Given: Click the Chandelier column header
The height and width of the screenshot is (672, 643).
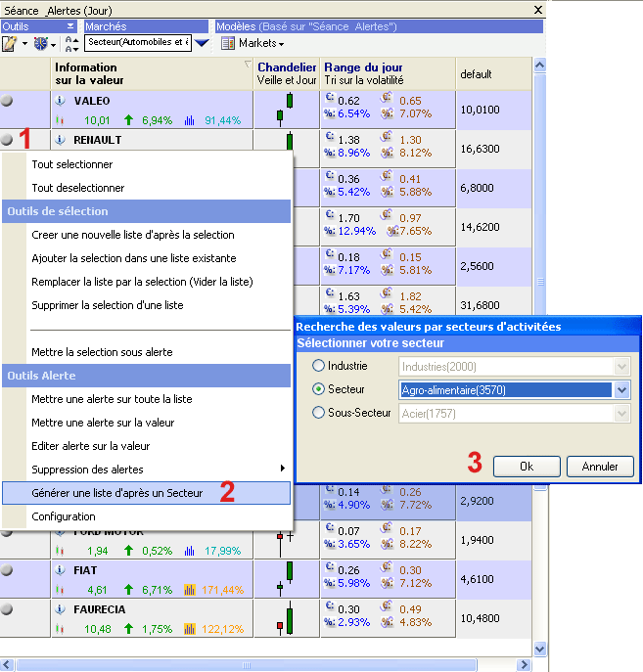Looking at the screenshot, I should coord(287,73).
